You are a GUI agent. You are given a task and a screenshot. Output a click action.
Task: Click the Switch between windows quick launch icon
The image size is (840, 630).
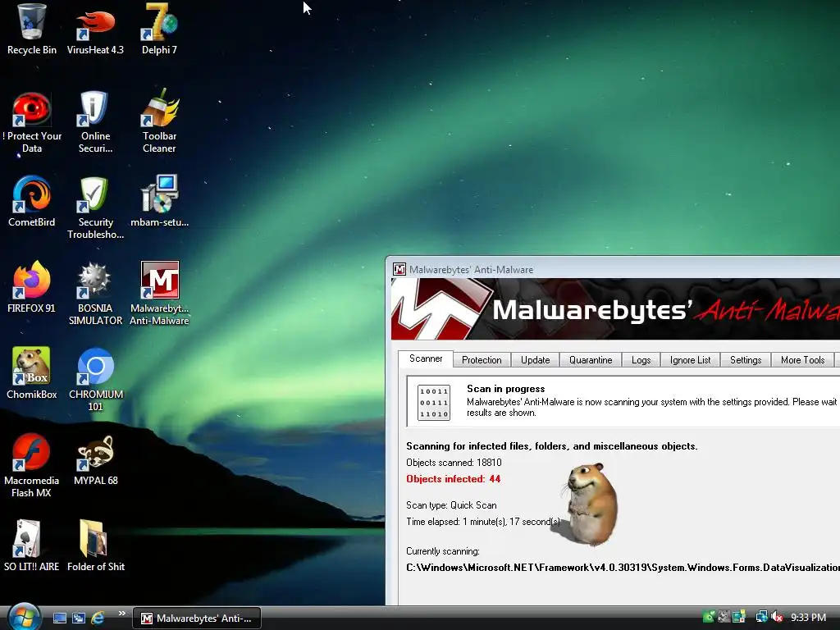(x=79, y=619)
